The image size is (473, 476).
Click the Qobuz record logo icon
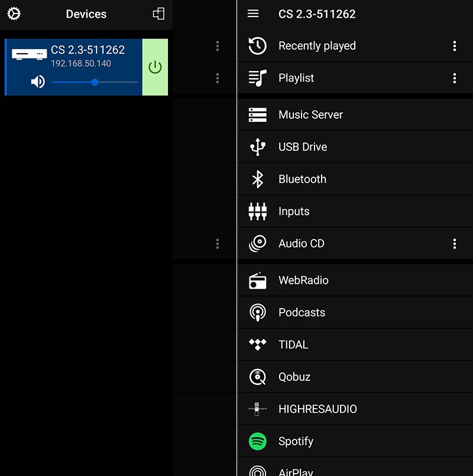coord(257,377)
